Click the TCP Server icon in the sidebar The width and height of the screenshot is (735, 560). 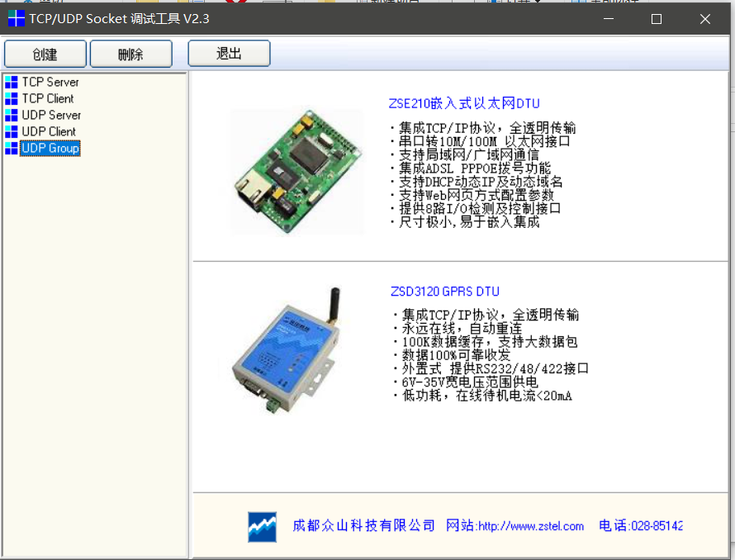(11, 82)
